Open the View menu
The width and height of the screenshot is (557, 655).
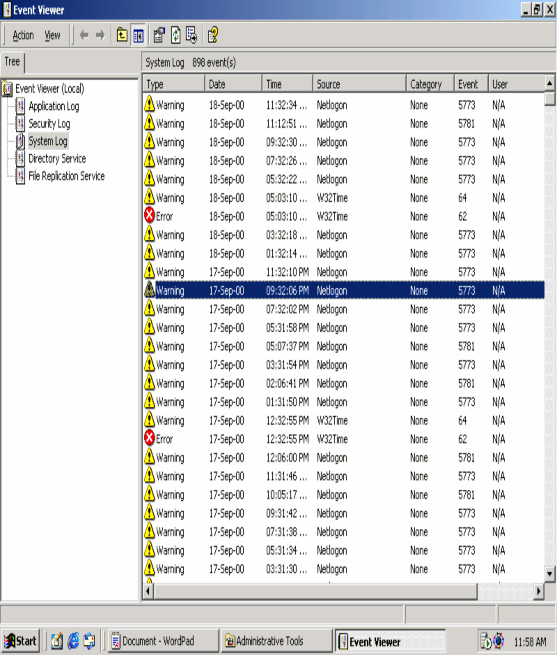(x=53, y=36)
